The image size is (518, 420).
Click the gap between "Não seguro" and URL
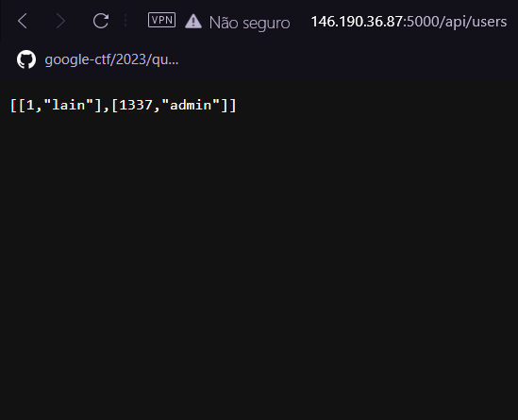301,22
